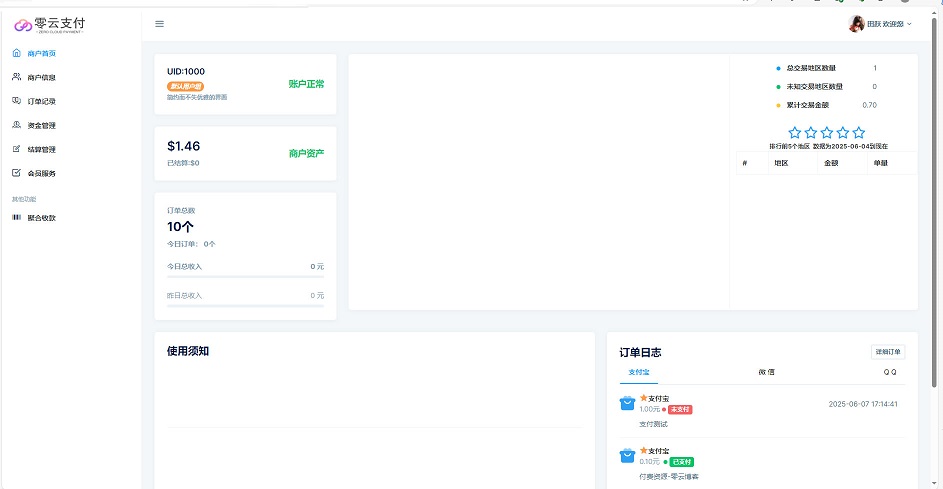This screenshot has height=489, width=943.
Task: Click the 未支付 red status badge
Action: (680, 409)
